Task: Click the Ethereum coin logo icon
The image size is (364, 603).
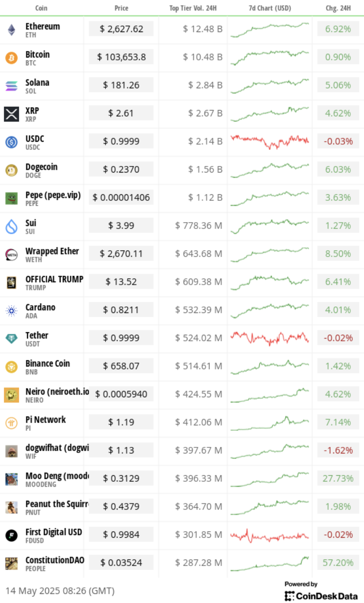Action: point(12,30)
